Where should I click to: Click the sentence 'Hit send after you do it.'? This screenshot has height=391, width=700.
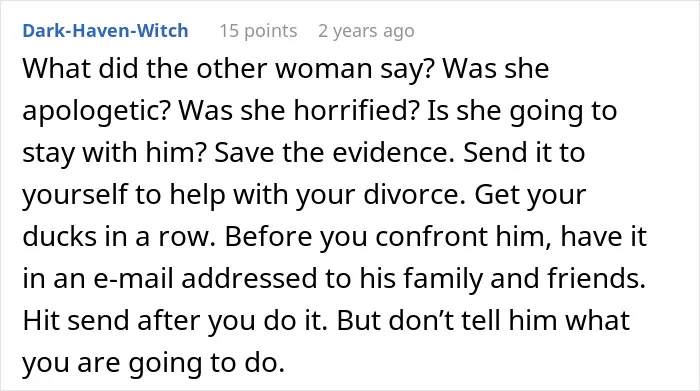click(175, 321)
